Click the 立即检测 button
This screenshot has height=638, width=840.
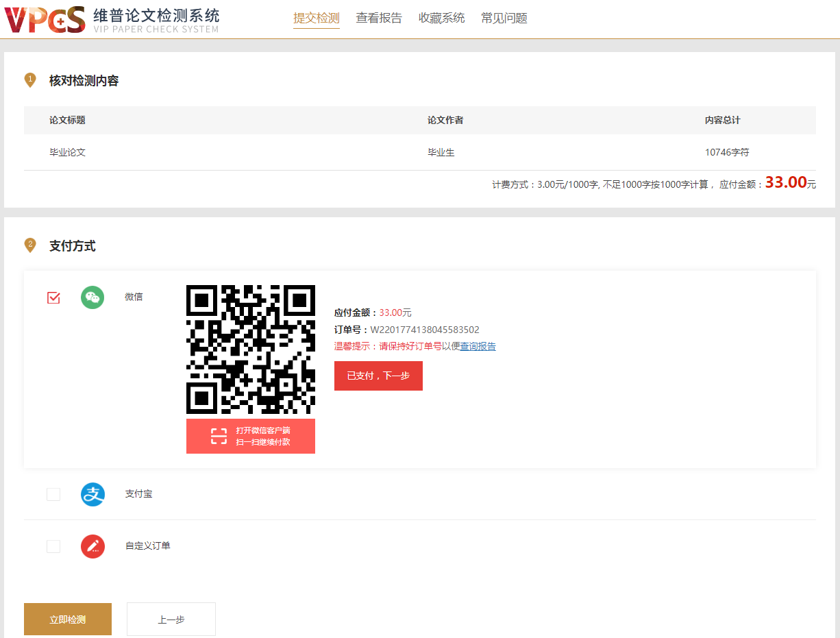click(68, 619)
